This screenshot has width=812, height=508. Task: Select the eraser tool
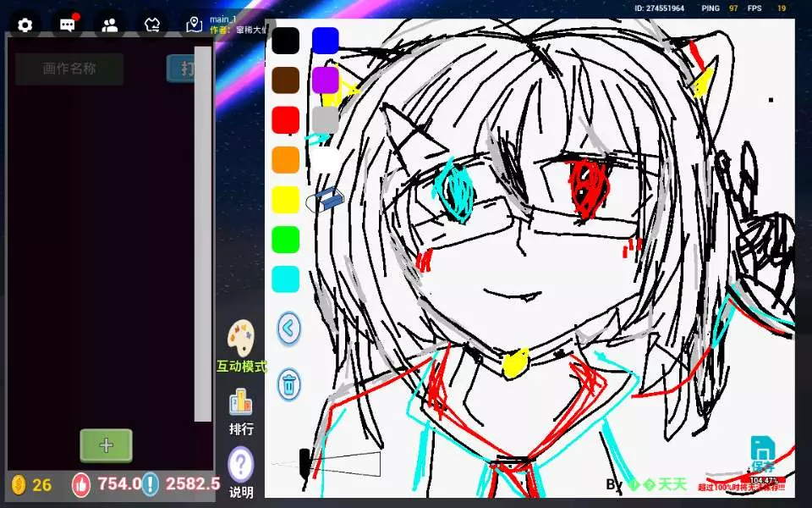(325, 200)
